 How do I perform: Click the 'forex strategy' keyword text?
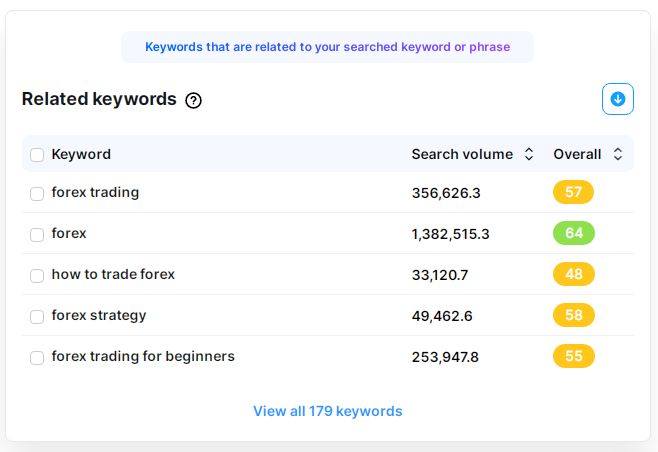coord(99,316)
